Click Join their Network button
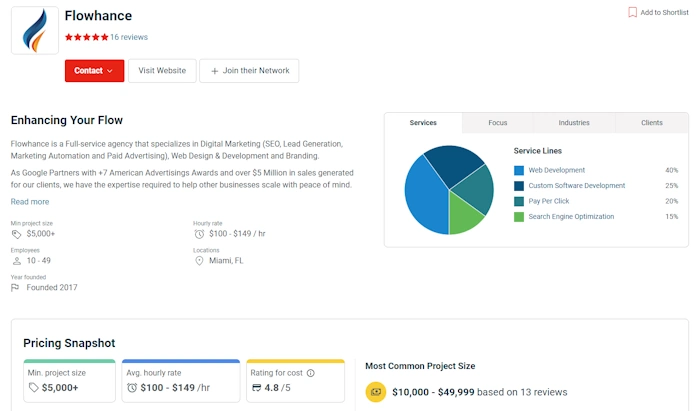 click(249, 71)
